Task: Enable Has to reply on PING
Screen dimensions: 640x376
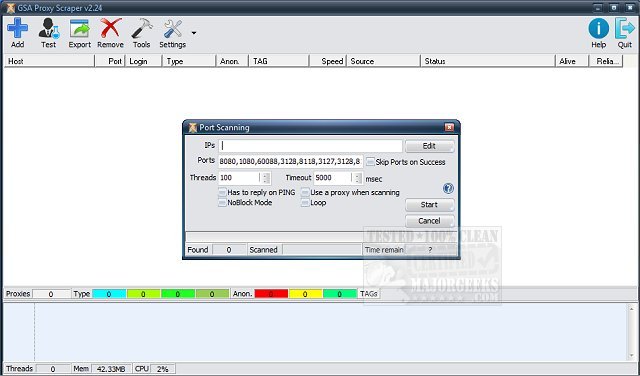Action: tap(222, 192)
